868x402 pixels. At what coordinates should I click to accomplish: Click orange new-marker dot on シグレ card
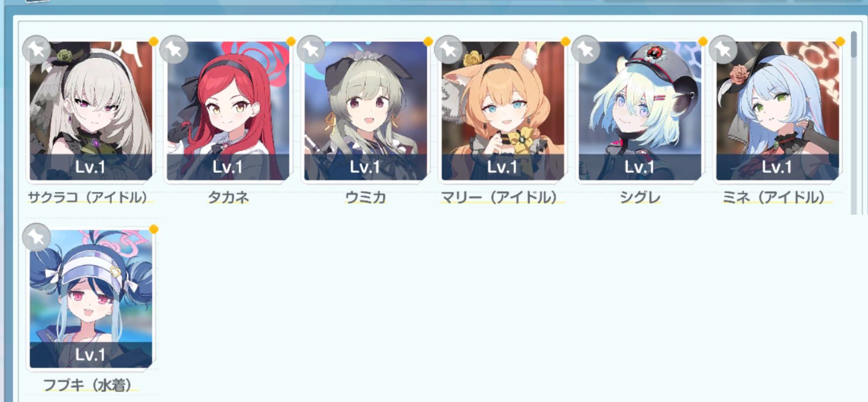pos(703,42)
